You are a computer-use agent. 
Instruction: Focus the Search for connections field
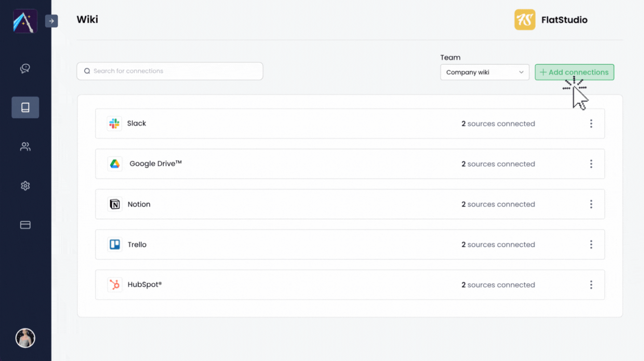click(x=170, y=71)
